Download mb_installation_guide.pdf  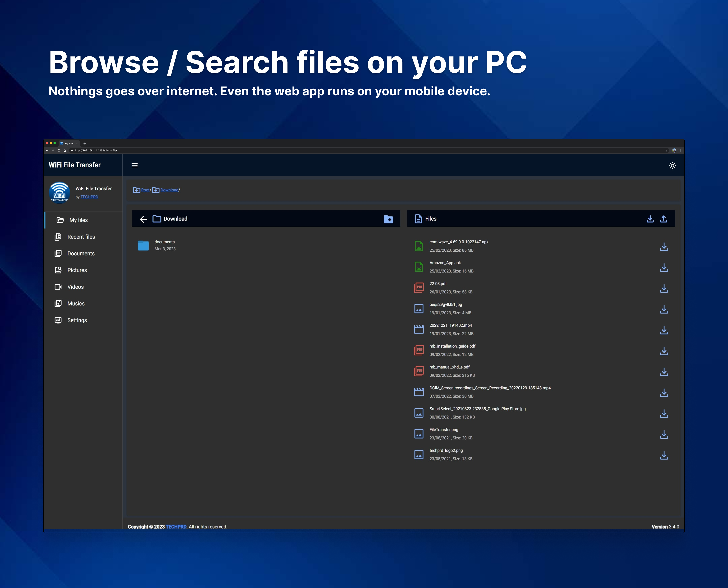(664, 351)
